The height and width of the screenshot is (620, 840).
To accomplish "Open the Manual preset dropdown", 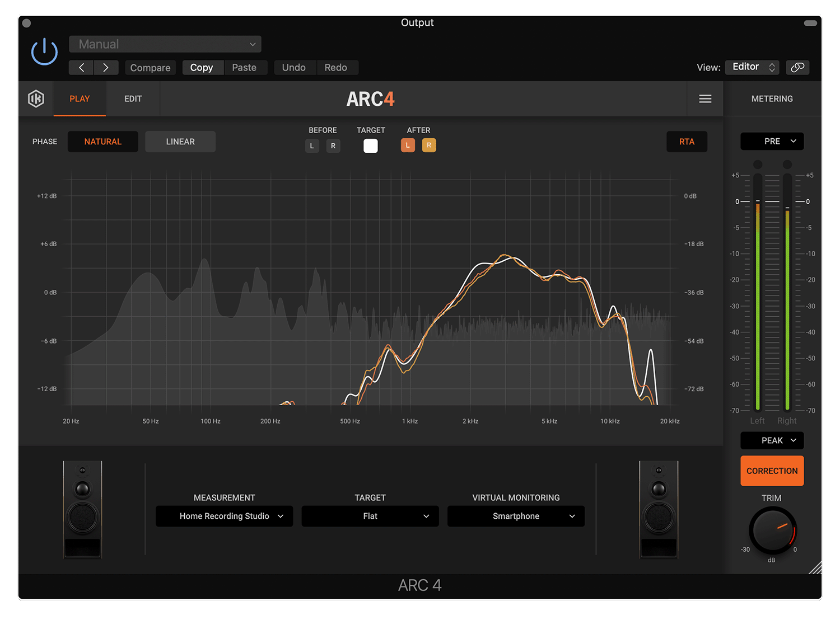I will (165, 44).
